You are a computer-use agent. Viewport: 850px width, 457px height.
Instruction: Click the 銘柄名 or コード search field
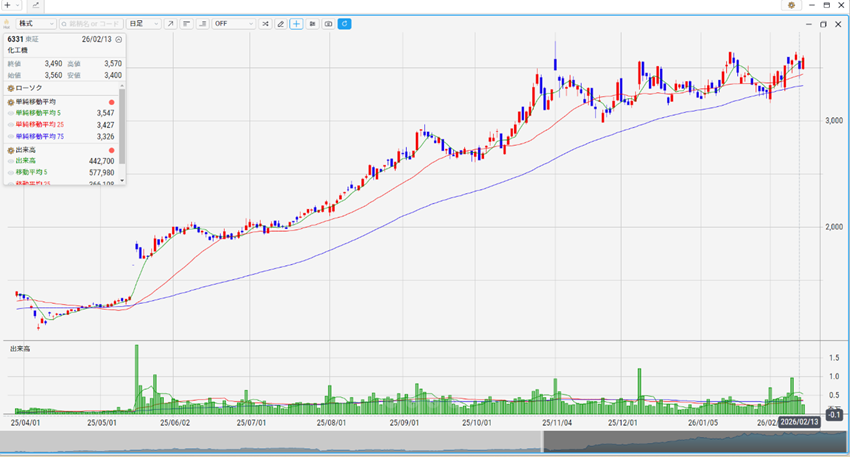tap(90, 23)
